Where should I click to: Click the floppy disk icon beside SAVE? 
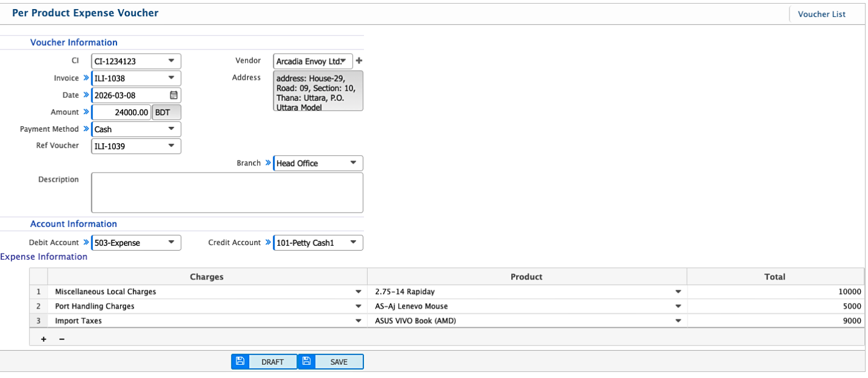click(x=307, y=362)
